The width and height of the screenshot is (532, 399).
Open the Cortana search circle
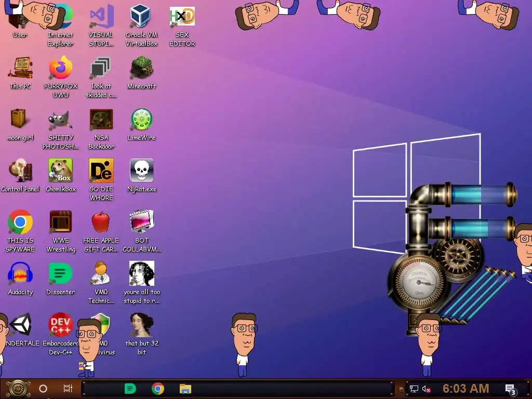point(43,389)
